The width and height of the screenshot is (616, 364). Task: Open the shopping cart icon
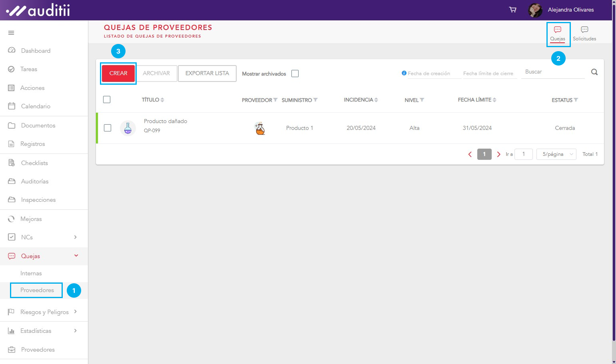[x=512, y=10]
